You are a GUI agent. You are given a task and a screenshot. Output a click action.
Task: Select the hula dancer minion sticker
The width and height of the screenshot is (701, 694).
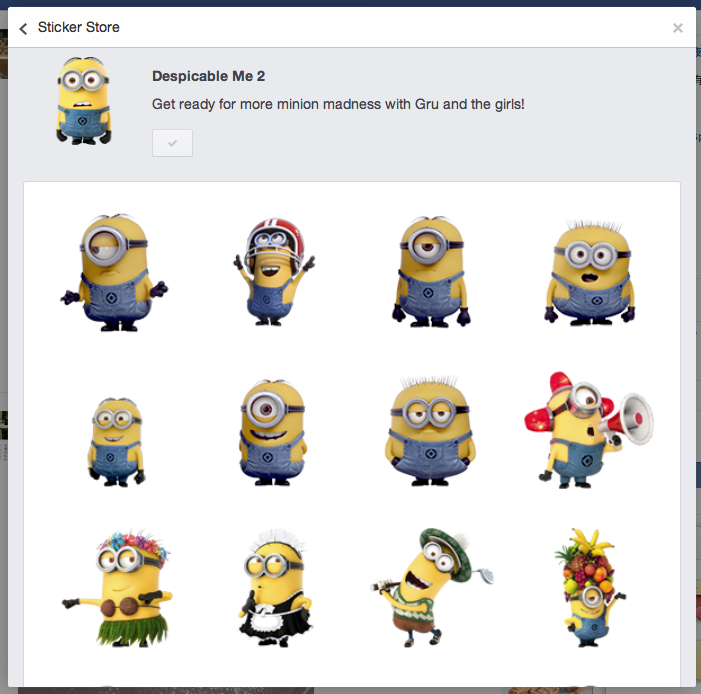tap(117, 588)
